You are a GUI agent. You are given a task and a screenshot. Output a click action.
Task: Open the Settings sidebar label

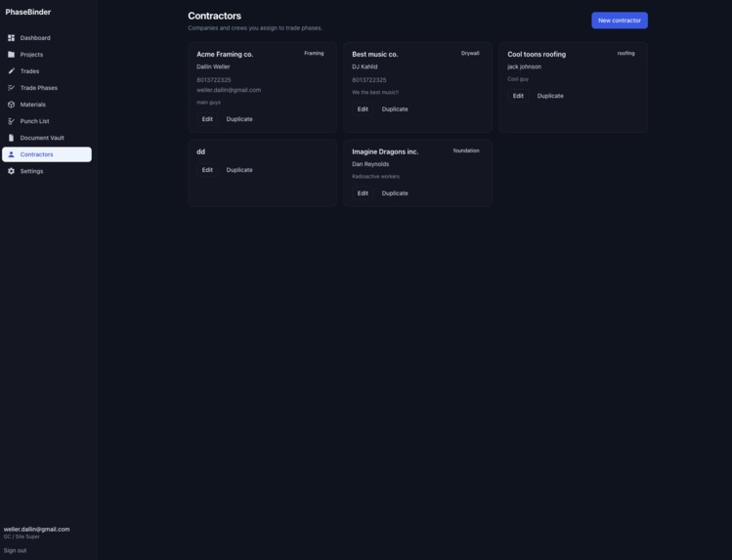[x=31, y=171]
